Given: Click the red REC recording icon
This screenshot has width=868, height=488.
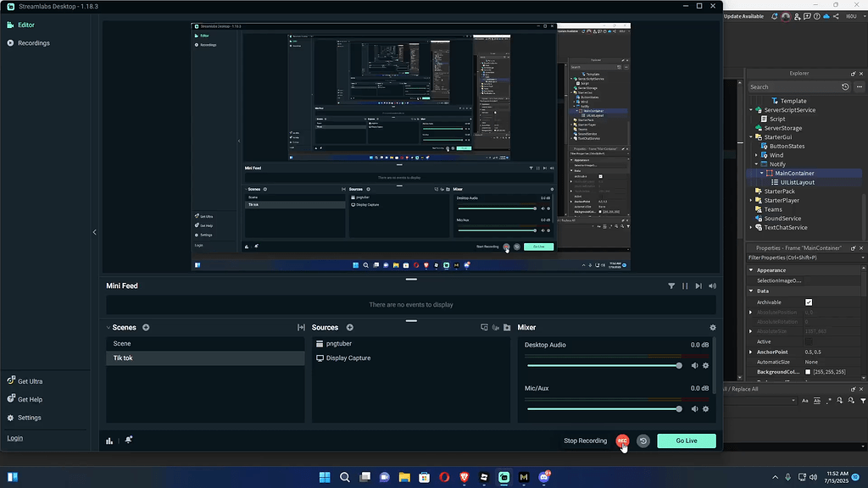Looking at the screenshot, I should point(622,441).
